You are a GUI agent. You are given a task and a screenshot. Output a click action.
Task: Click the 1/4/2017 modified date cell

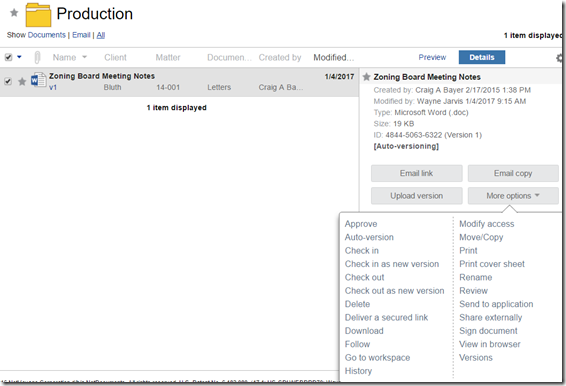[x=339, y=77]
